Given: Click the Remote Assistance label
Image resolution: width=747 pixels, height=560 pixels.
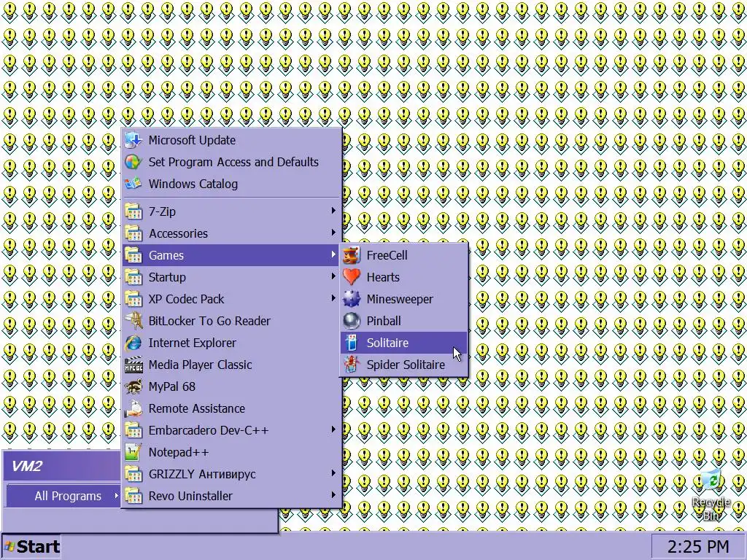Looking at the screenshot, I should 196,408.
